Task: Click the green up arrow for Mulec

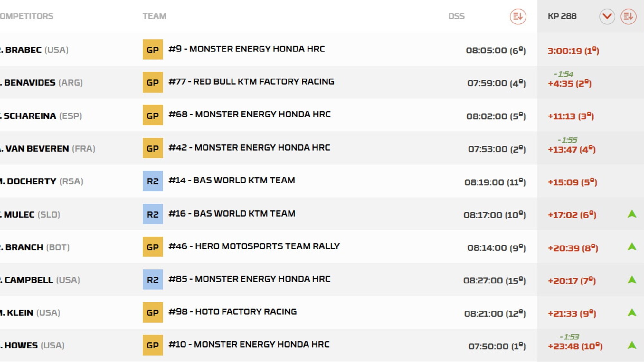Action: click(632, 214)
